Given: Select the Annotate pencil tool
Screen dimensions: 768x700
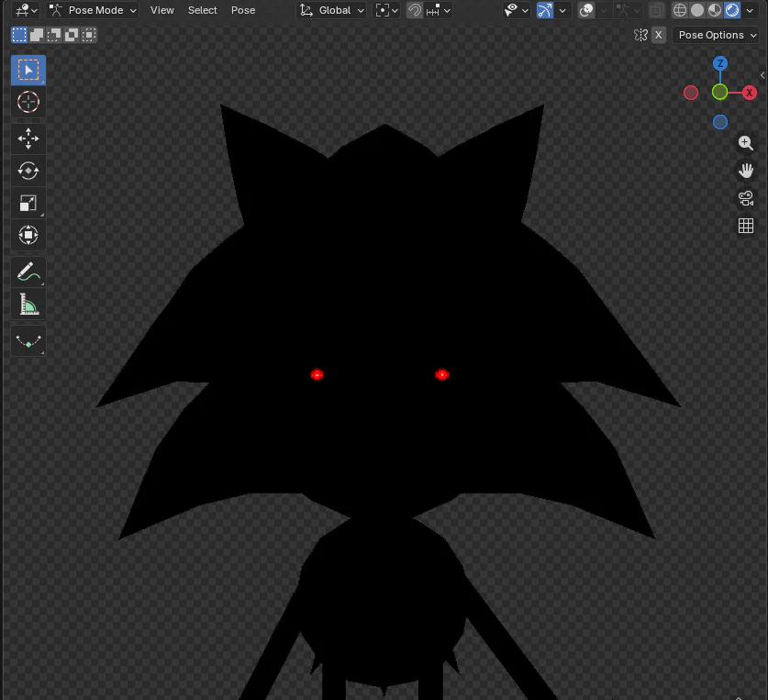Looking at the screenshot, I should tap(28, 272).
